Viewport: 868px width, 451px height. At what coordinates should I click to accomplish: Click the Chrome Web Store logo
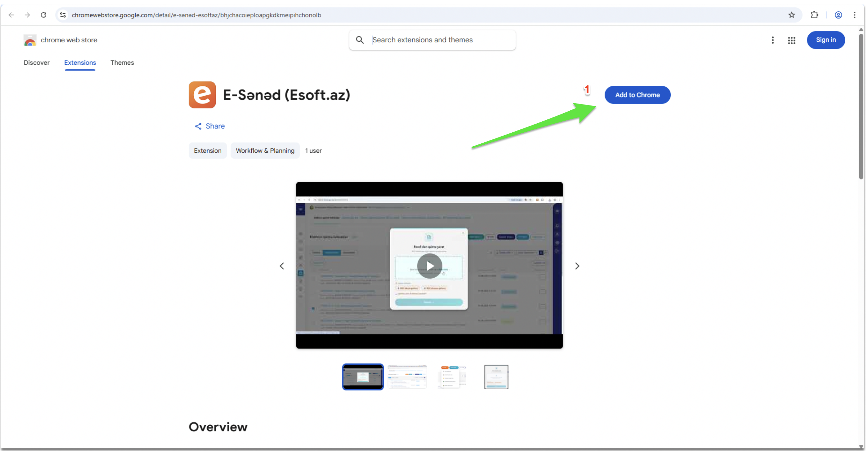30,40
